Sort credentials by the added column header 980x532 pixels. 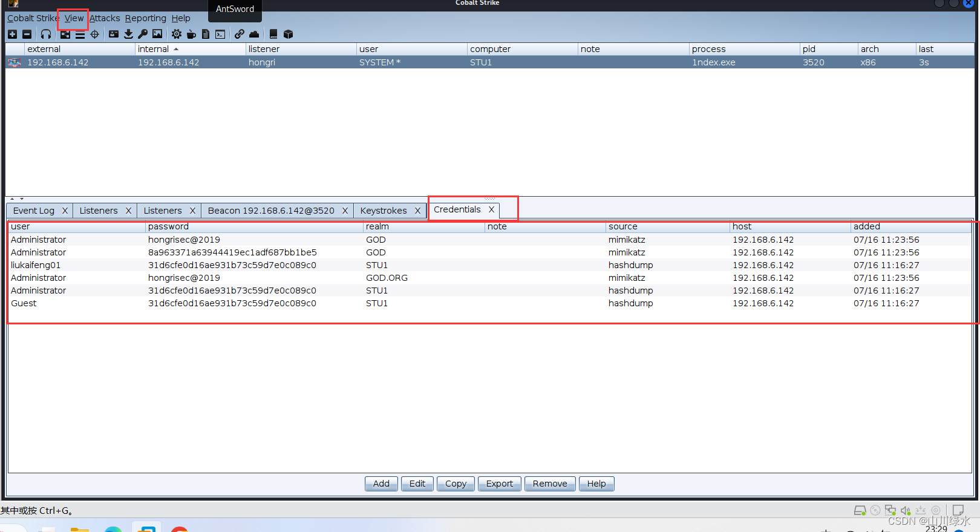tap(911, 226)
